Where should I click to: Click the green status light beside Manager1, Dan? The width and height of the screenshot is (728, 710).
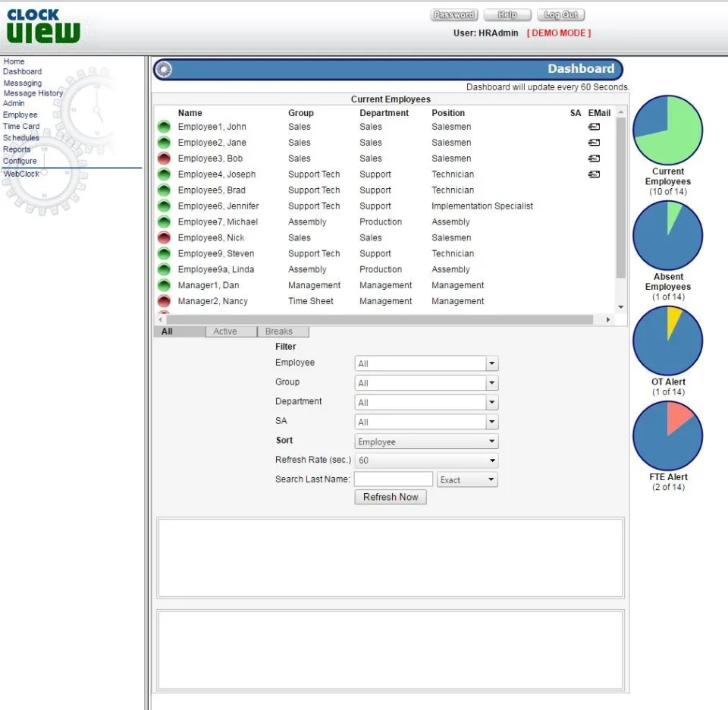(x=164, y=285)
